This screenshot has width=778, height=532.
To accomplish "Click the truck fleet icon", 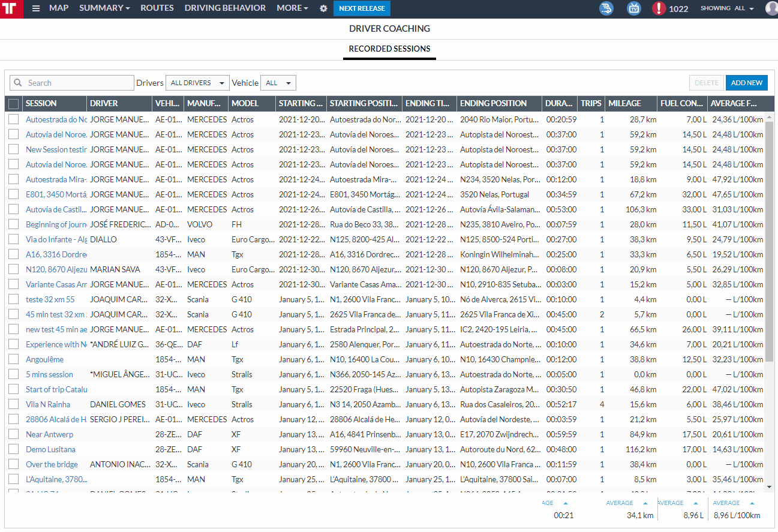I will (x=606, y=8).
